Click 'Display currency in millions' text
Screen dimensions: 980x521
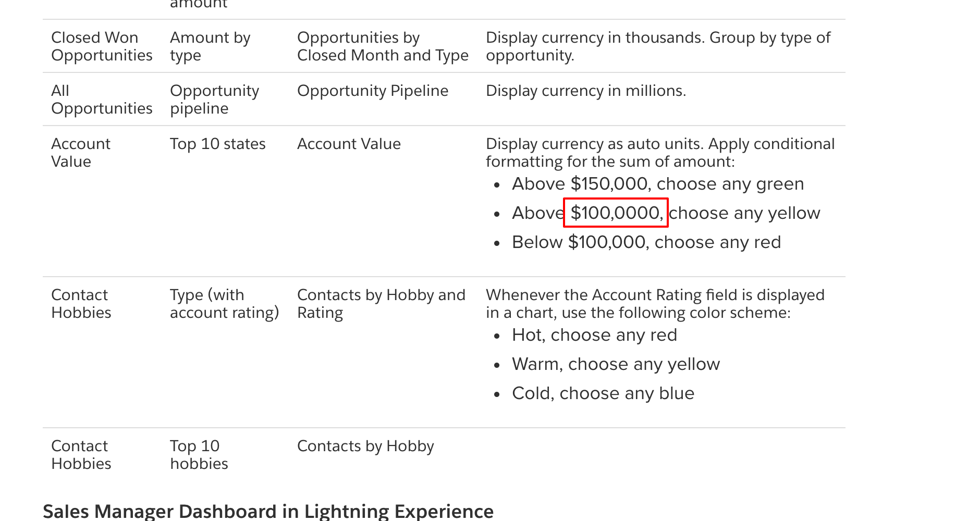(x=585, y=91)
